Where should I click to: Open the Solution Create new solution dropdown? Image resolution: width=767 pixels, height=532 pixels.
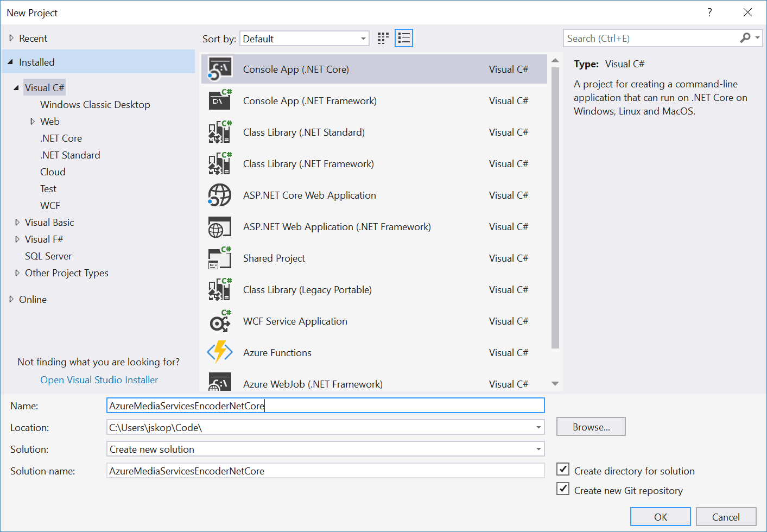tap(326, 449)
